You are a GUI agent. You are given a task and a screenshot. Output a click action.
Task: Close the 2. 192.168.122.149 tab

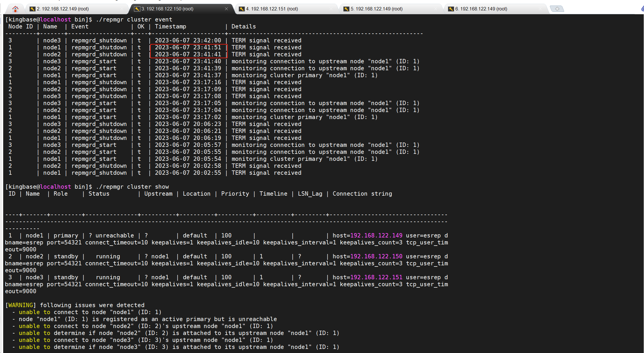pos(122,9)
